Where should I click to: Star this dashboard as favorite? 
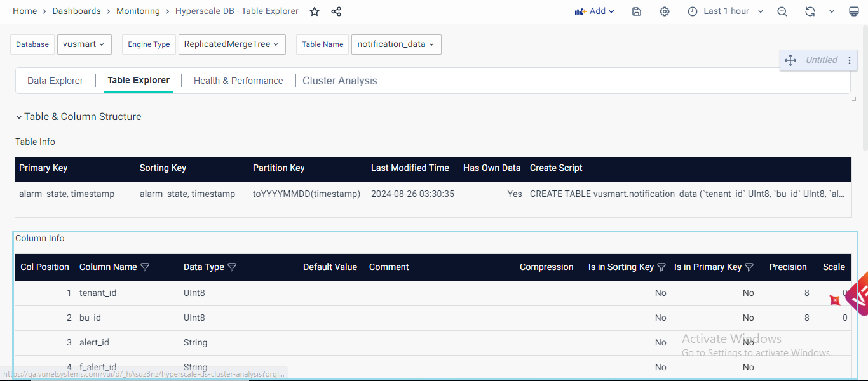point(315,11)
